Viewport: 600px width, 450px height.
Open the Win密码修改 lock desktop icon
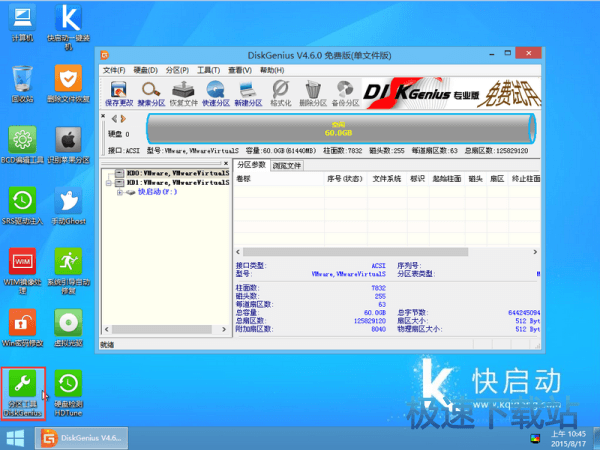[x=23, y=328]
